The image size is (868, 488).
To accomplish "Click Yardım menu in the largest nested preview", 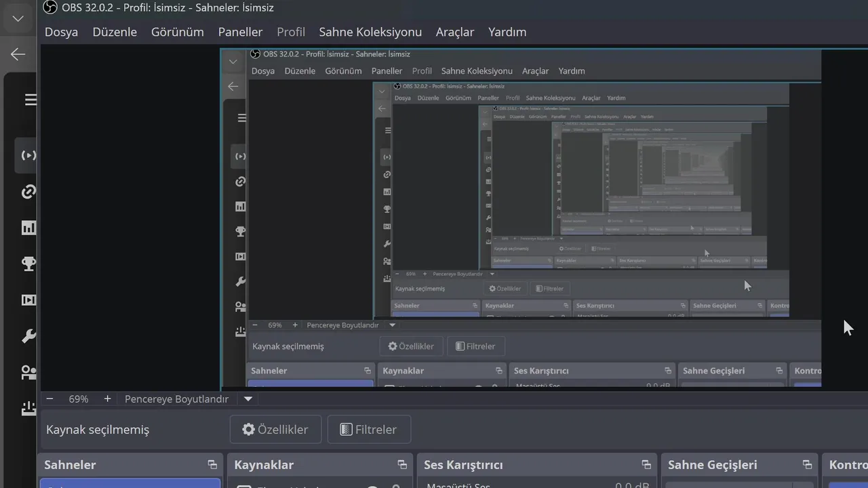I will pos(572,70).
